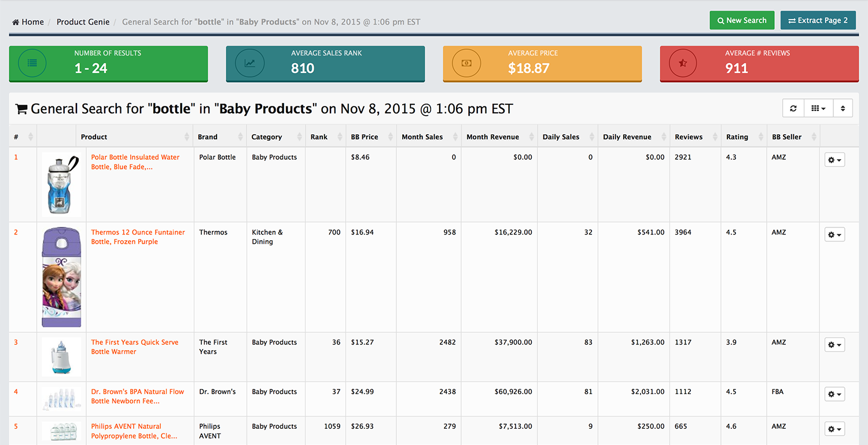Screen dimensions: 868x445
Task: Sort table by Daily Sales column
Action: pos(568,137)
